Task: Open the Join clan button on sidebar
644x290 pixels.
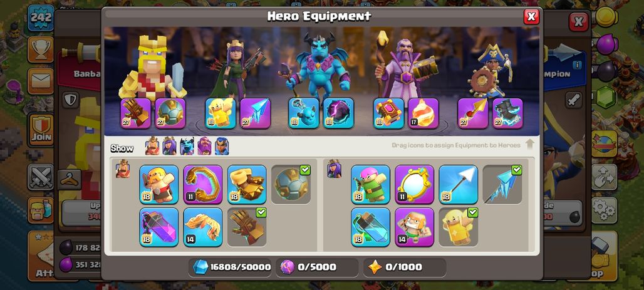Action: tap(40, 130)
